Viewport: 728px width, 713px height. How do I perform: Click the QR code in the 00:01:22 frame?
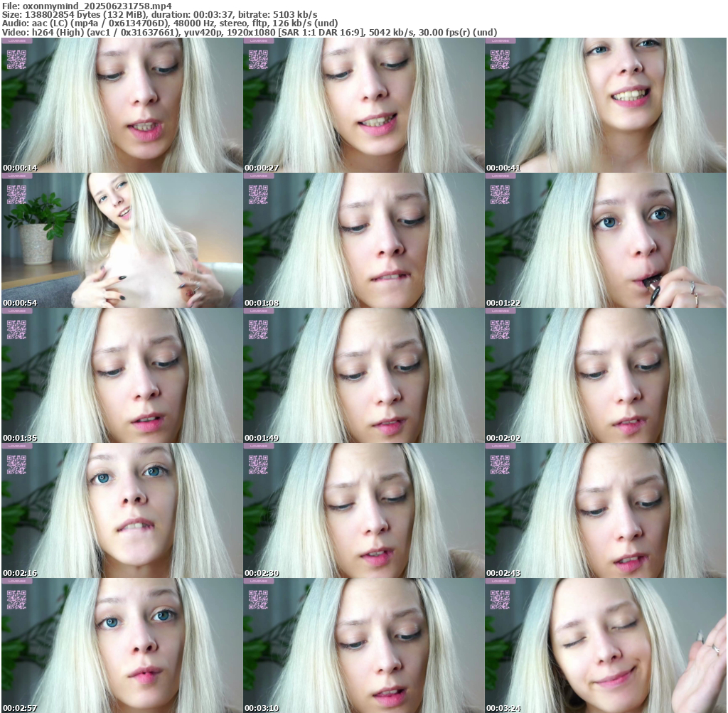(500, 194)
